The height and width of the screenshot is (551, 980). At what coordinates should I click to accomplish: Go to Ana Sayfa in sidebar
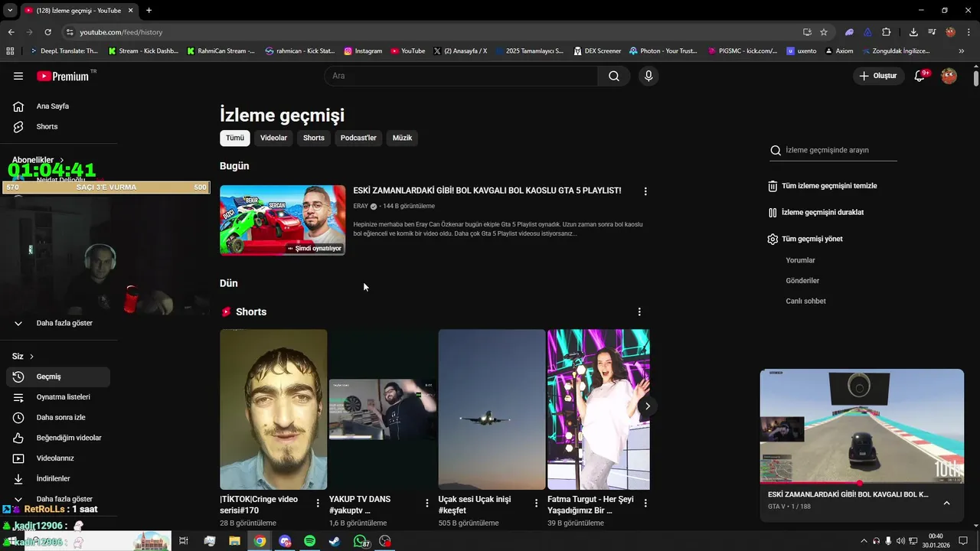point(58,106)
